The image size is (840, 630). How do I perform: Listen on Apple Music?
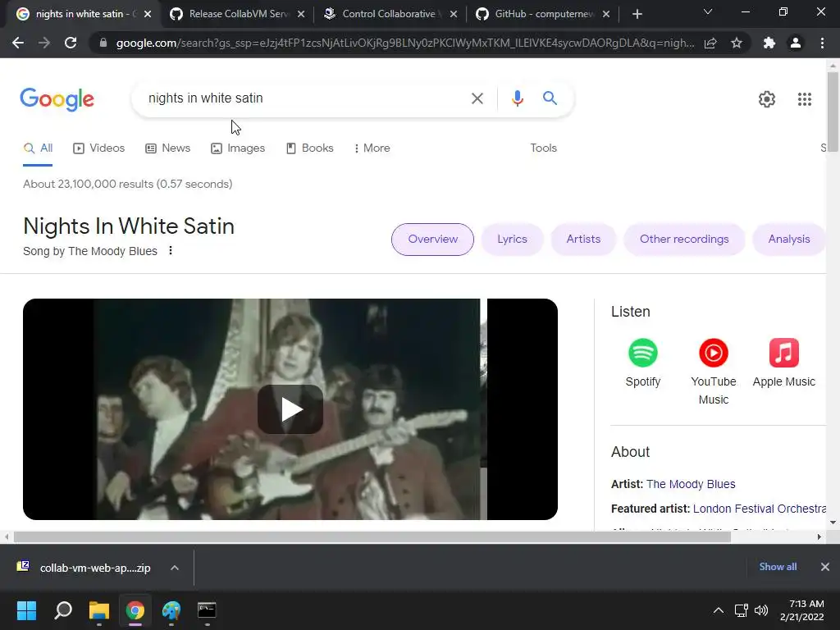point(783,363)
